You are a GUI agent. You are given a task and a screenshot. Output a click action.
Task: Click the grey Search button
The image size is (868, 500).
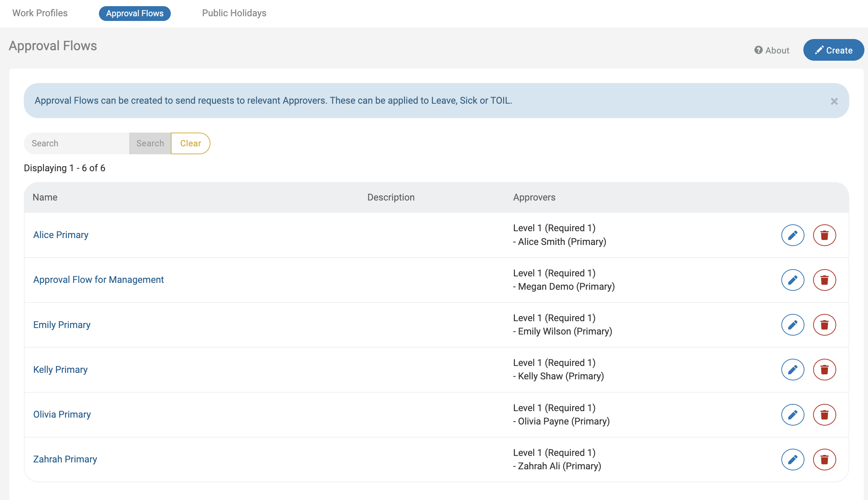click(x=150, y=143)
